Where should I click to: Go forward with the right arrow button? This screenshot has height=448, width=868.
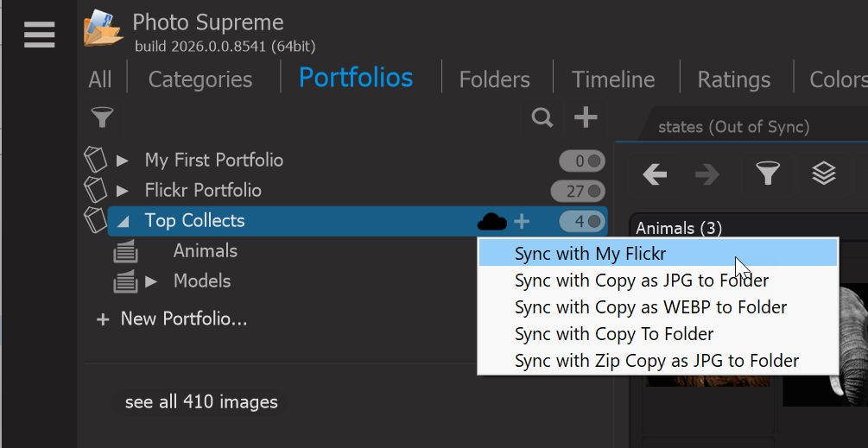tap(706, 174)
